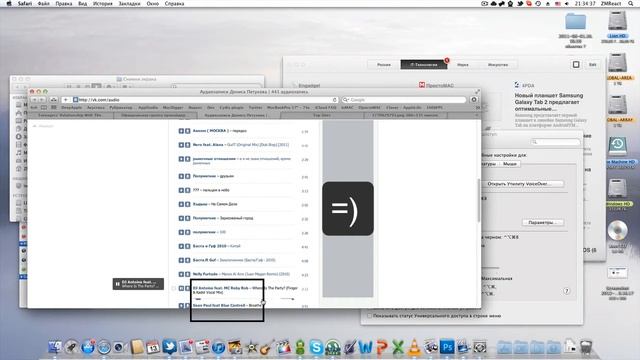Open VLC cone icon in Dock
Screen dimensions: 640x360
click(414, 347)
